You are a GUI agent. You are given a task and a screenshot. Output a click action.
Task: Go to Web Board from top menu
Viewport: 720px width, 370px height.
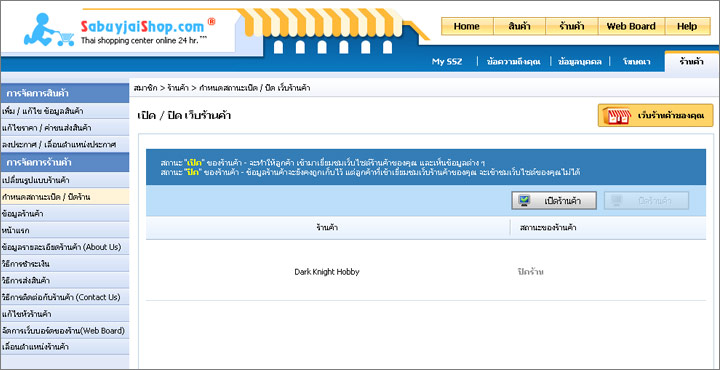click(631, 26)
